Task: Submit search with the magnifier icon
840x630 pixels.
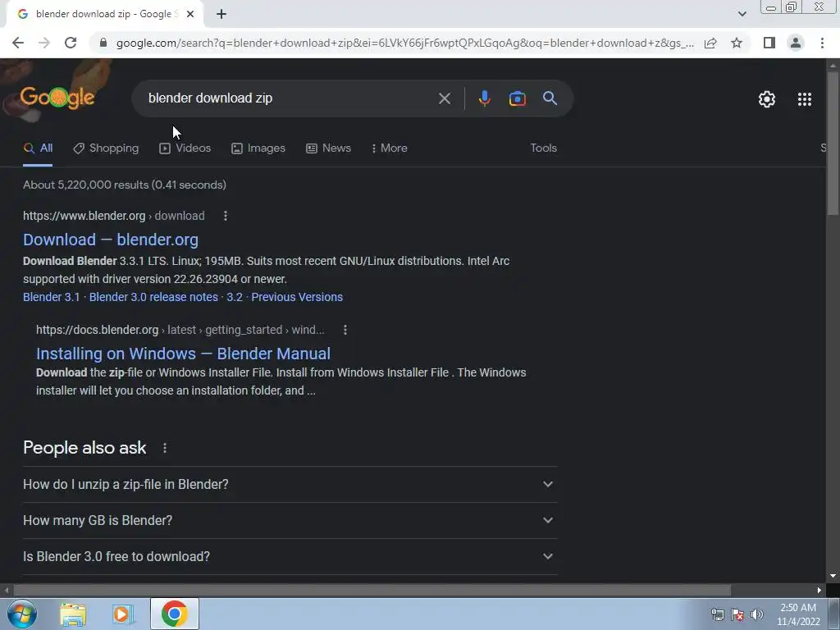Action: pos(550,98)
